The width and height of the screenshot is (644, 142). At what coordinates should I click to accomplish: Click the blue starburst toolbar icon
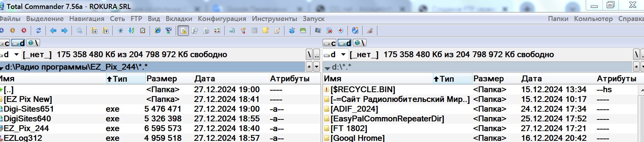coord(120,31)
